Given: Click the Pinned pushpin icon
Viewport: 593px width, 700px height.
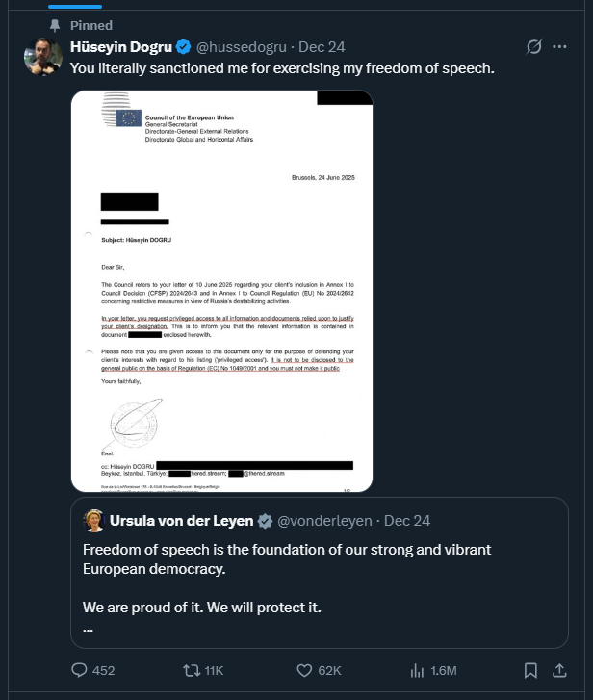Looking at the screenshot, I should (x=56, y=25).
